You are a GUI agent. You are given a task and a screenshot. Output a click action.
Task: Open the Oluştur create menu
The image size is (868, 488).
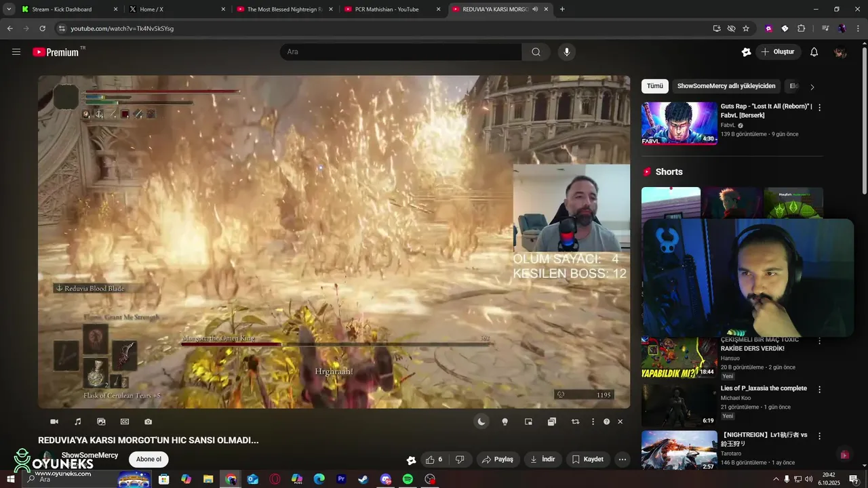click(x=778, y=52)
